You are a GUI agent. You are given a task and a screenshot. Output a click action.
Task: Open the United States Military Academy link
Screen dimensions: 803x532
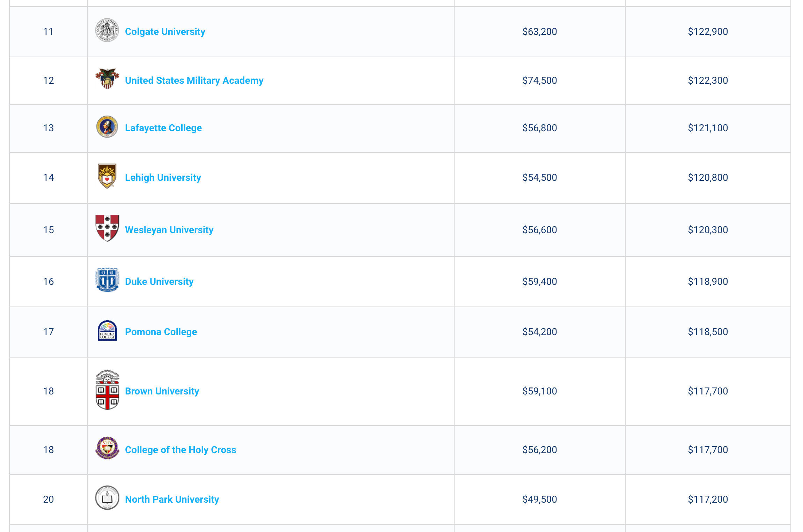(194, 81)
